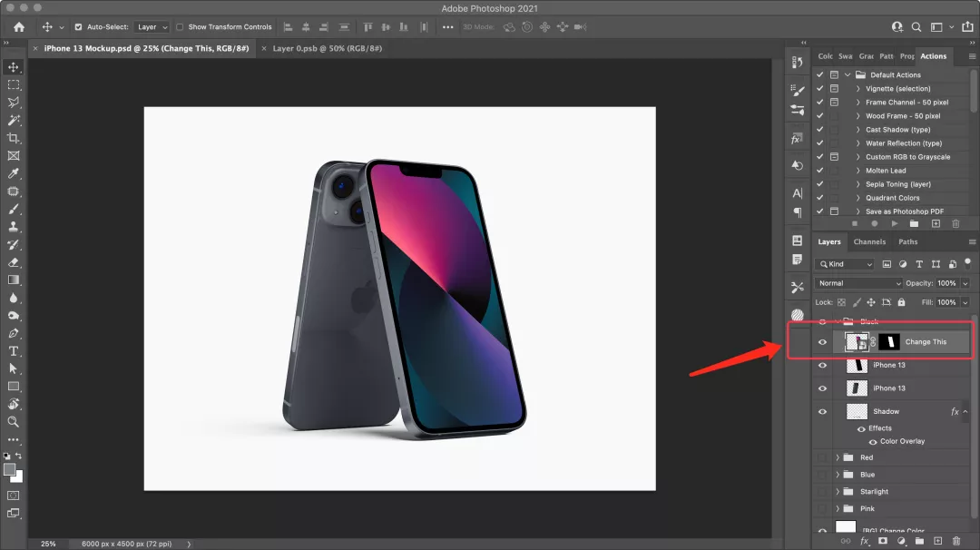Click the Home icon in options bar

click(x=19, y=27)
